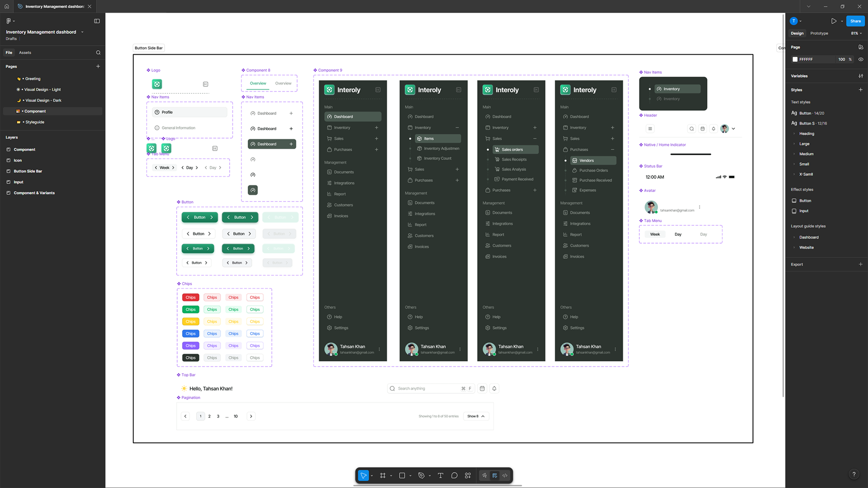
Task: Start prototype presentation with play icon
Action: point(834,21)
